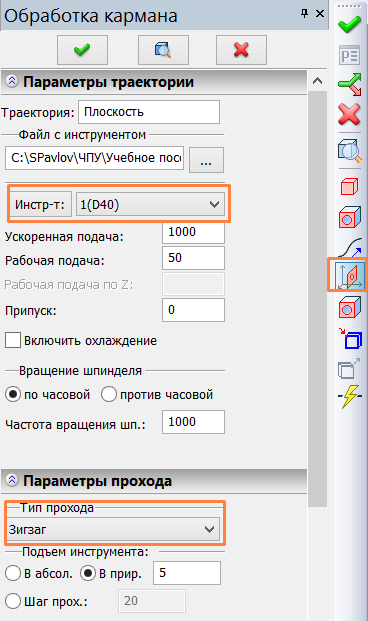Click the Ускоренная подача field
This screenshot has height=621, width=368.
(x=193, y=232)
